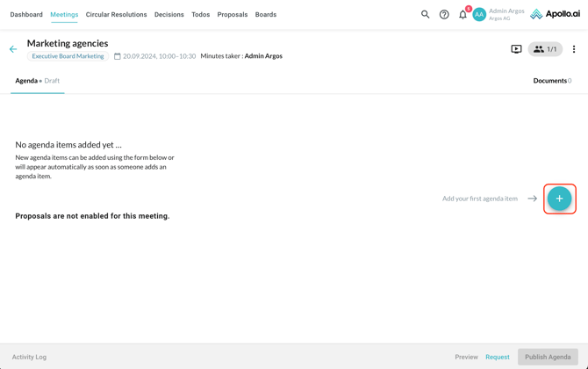Open the participants 1/1 button
The height and width of the screenshot is (369, 588).
tap(545, 49)
